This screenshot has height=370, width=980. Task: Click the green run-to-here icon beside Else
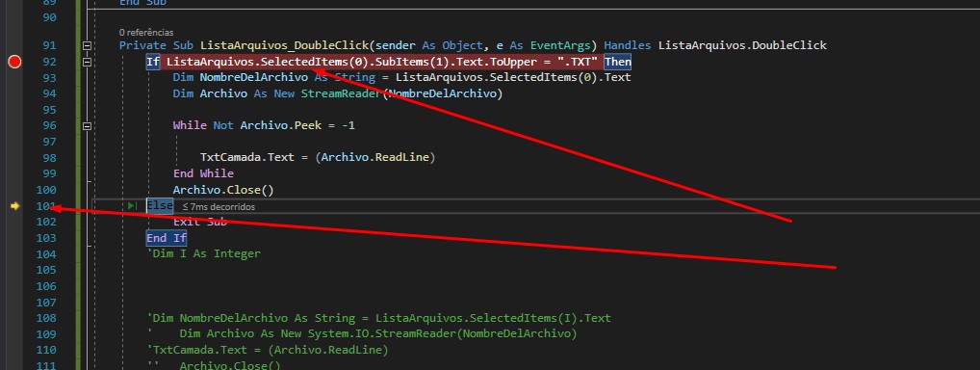click(x=132, y=206)
